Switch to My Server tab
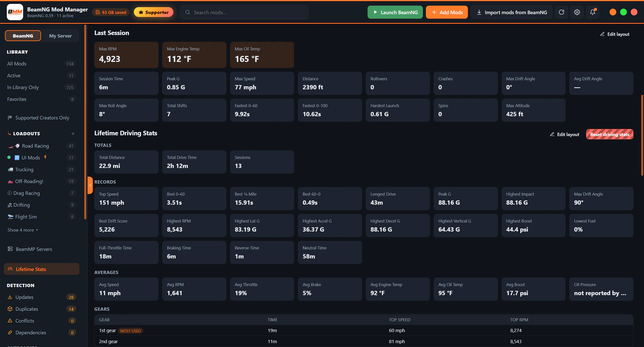Image resolution: width=644 pixels, height=347 pixels. click(60, 36)
